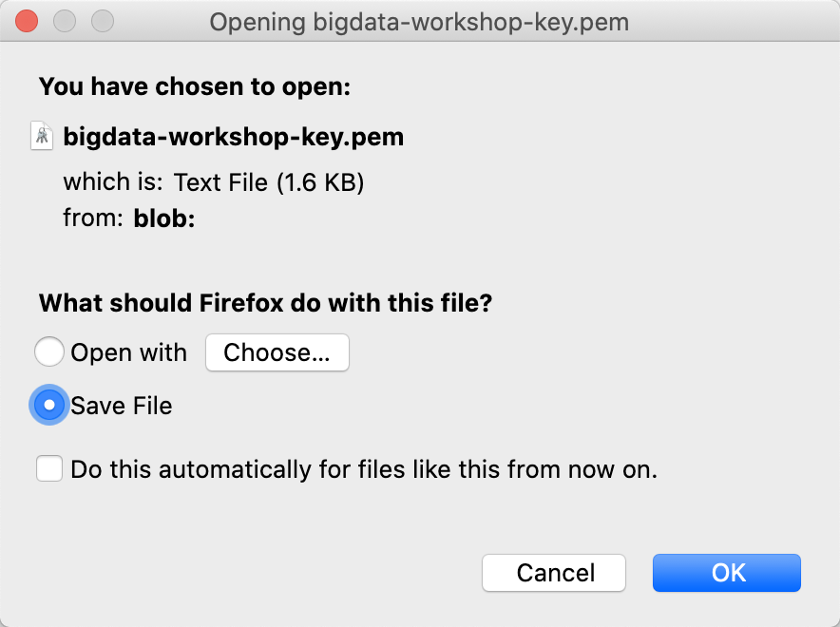Image resolution: width=840 pixels, height=627 pixels.
Task: Click the 'What should Firefox do' heading
Action: click(265, 304)
